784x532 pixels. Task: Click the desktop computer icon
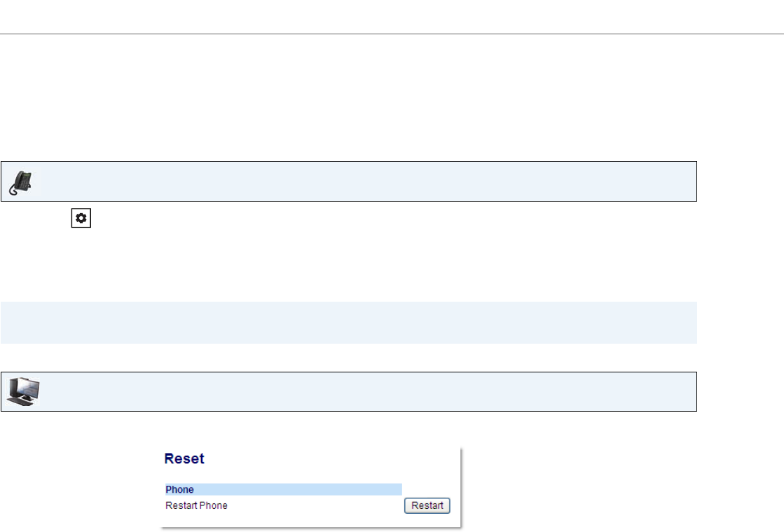coord(24,391)
